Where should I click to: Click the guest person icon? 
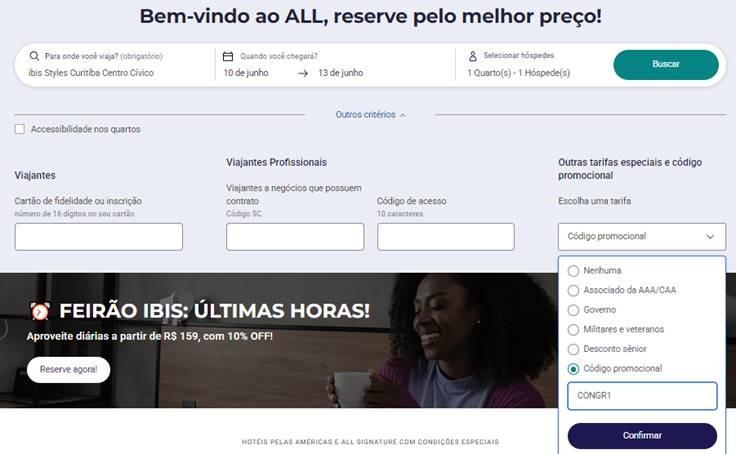pyautogui.click(x=473, y=56)
